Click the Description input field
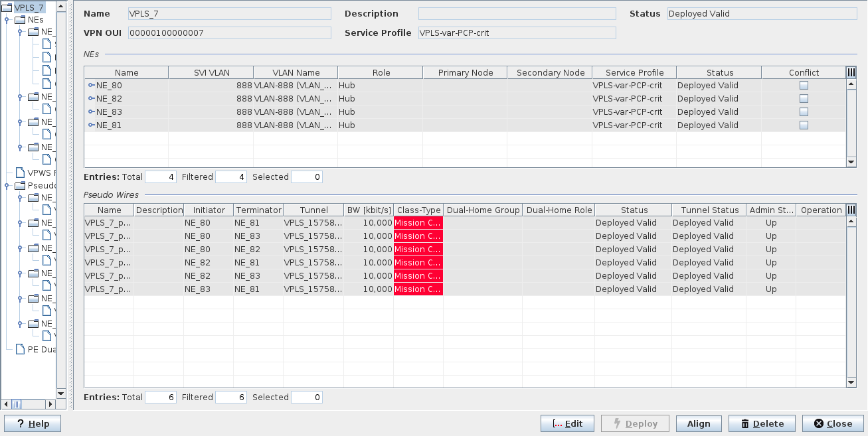This screenshot has width=868, height=436. pos(517,14)
